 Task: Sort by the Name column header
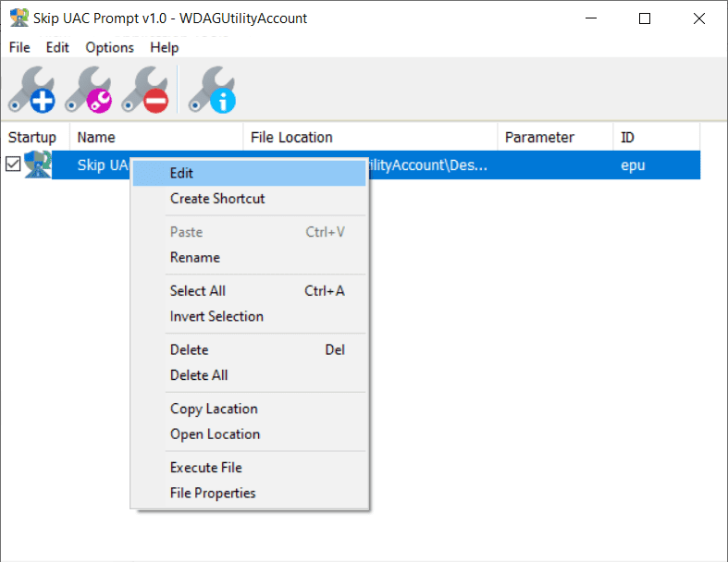(156, 137)
